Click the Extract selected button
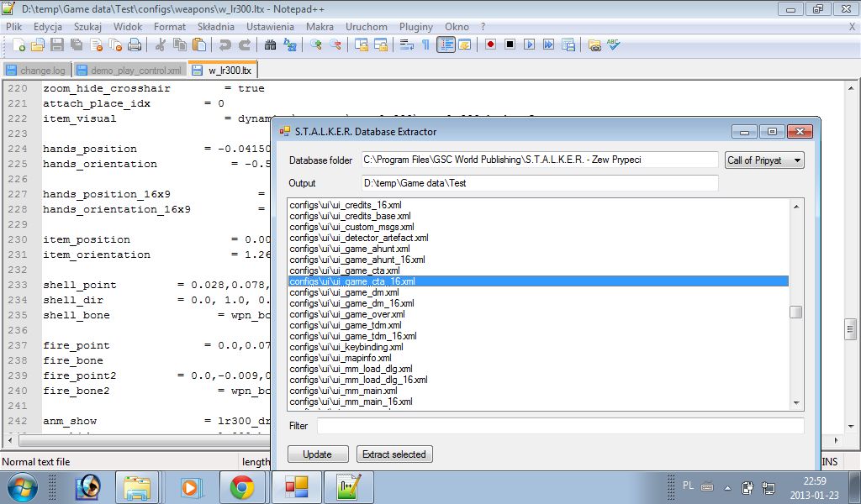 pos(394,454)
